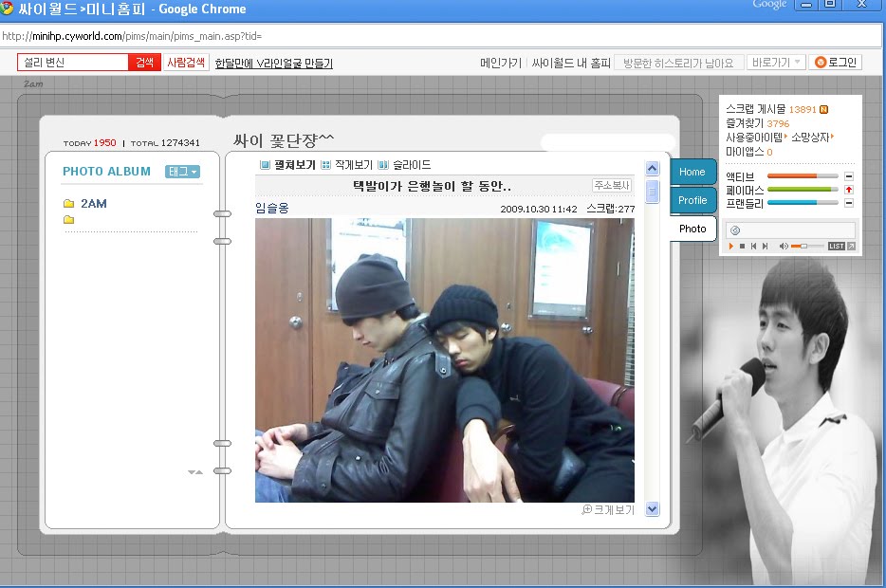Stop the music player

(x=742, y=247)
